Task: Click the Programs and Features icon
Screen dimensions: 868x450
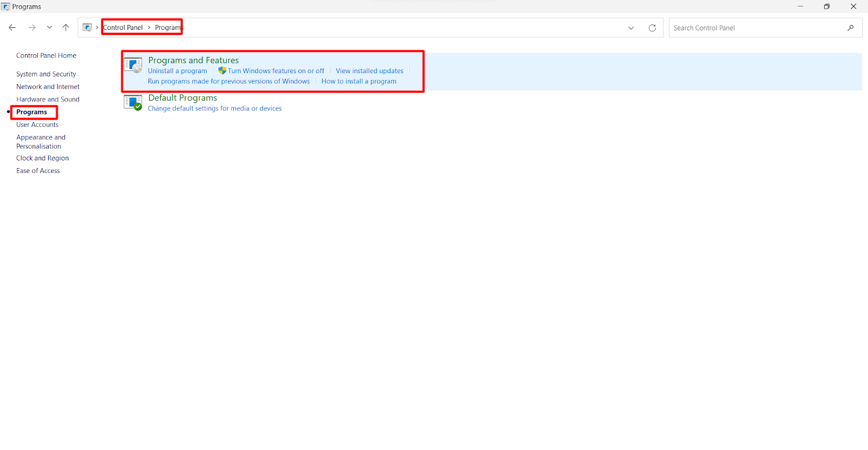Action: tap(133, 65)
